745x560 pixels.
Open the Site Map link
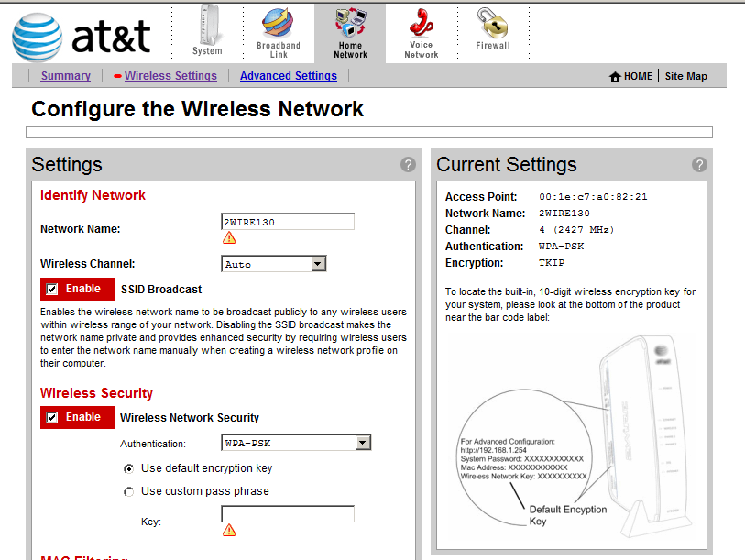[x=685, y=76]
